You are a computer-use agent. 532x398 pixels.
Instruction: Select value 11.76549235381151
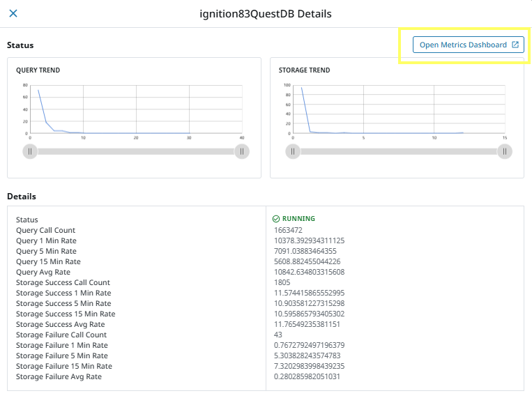coord(307,325)
